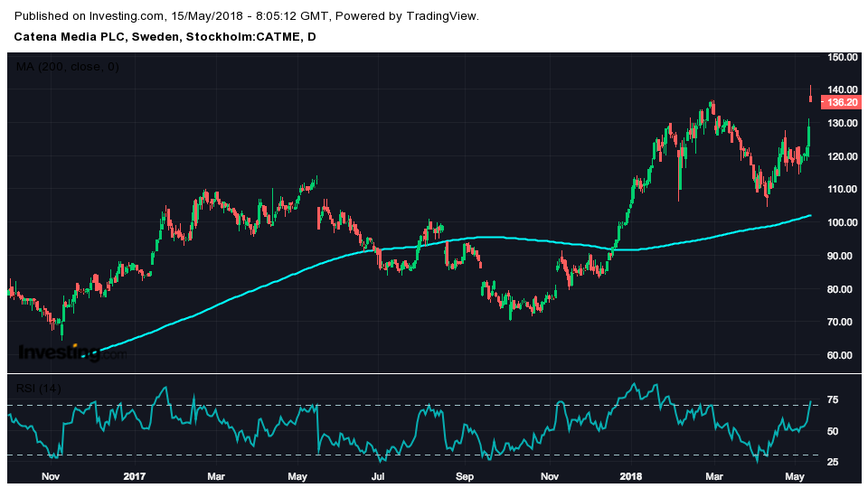Viewport: 868px width, 488px height.
Task: Click the RSI 25 level label
Action: (833, 462)
